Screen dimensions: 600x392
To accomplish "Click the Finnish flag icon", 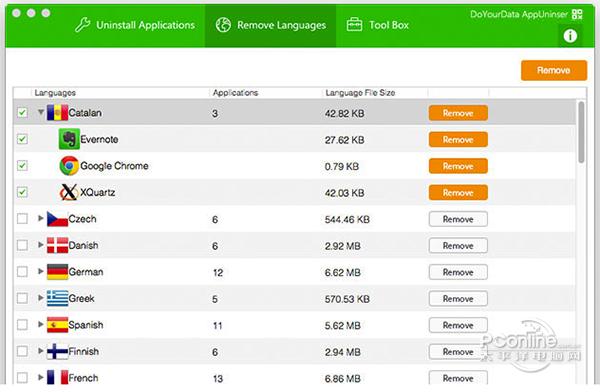I will click(x=57, y=351).
